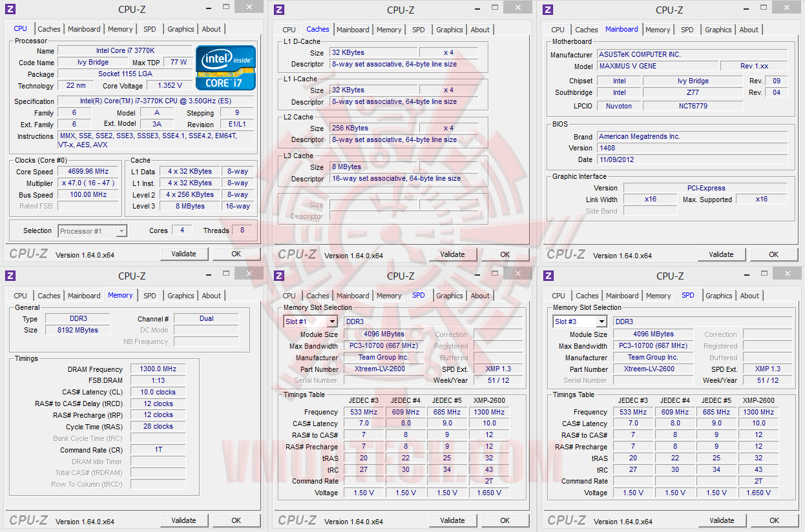Click the Cycle Time tRAS value 28 clocks
805x532 pixels.
[x=158, y=426]
